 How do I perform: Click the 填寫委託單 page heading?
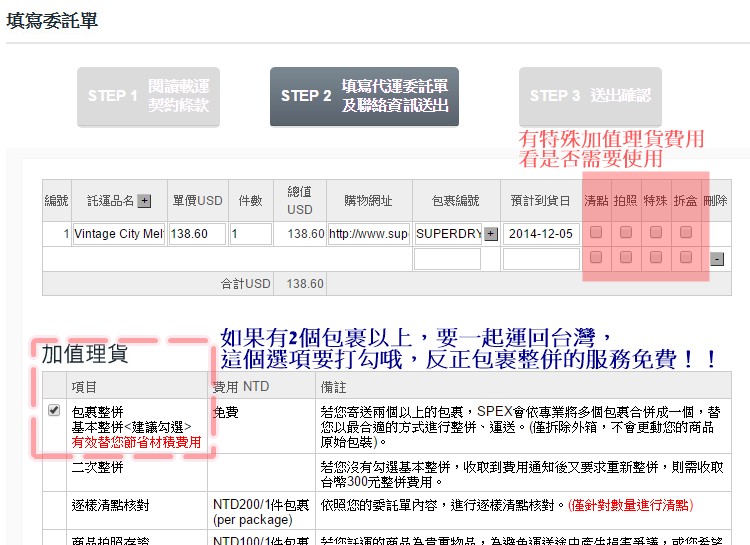52,21
